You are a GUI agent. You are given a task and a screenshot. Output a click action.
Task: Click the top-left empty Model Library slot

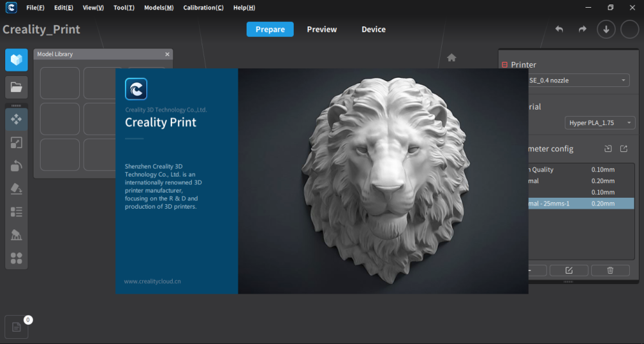click(x=60, y=84)
